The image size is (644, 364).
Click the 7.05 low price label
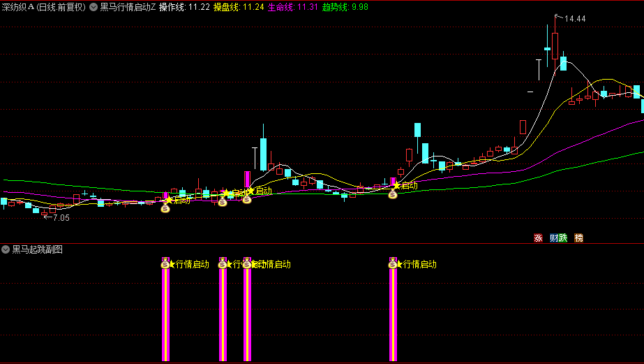[x=61, y=218]
